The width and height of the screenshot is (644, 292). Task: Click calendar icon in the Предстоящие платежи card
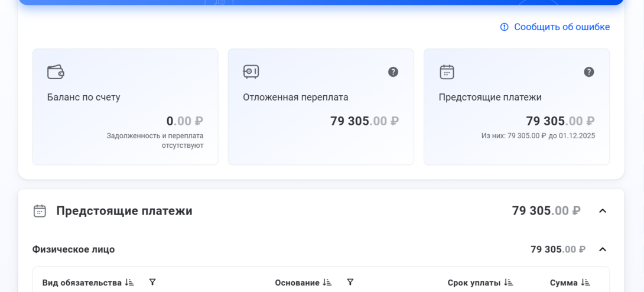447,72
